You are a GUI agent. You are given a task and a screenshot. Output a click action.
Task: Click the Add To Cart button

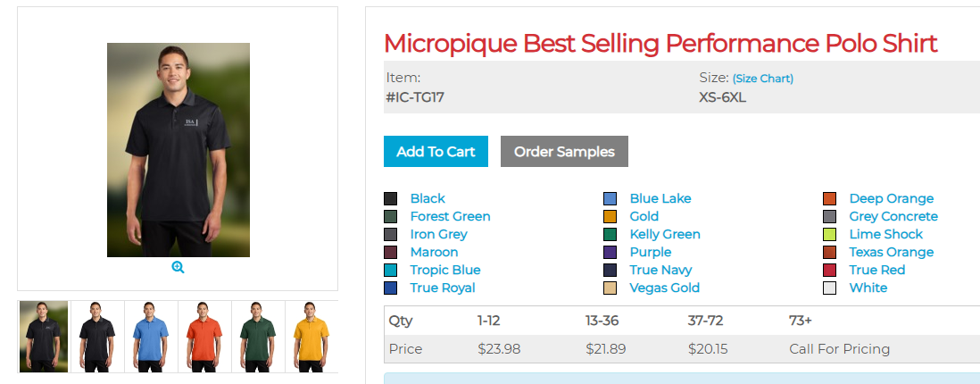coord(436,152)
